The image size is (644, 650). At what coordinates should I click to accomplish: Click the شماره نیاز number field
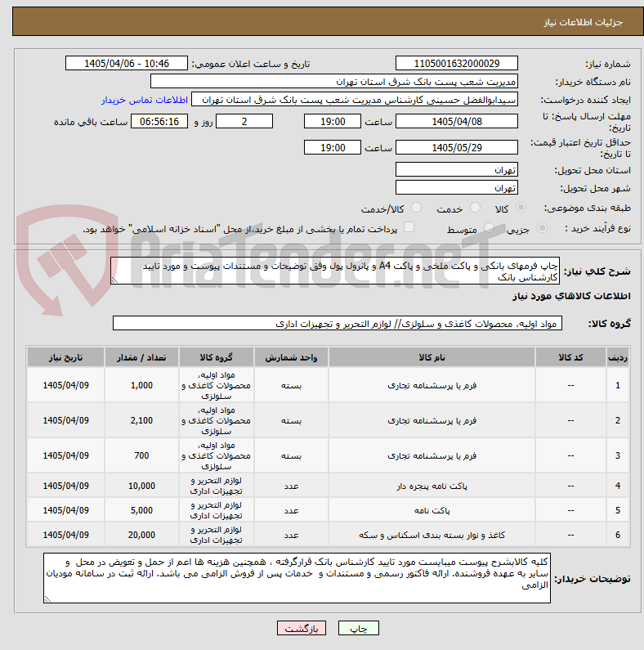[457, 64]
